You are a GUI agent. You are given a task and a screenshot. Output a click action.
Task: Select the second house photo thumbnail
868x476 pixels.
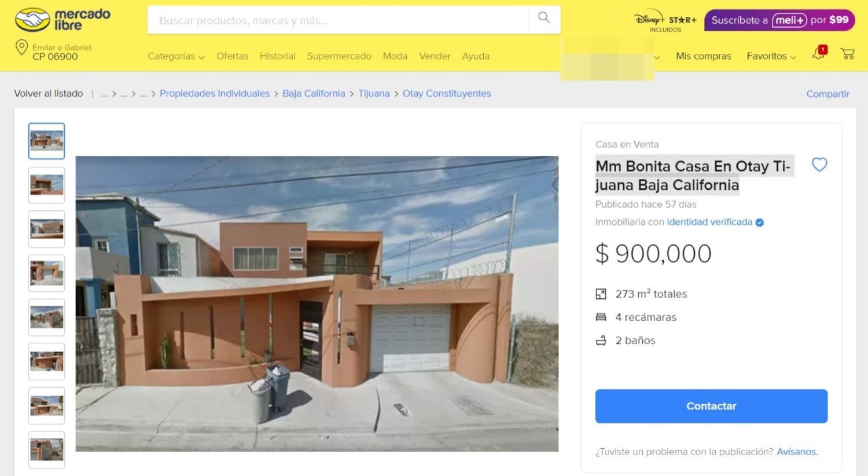[x=47, y=185]
